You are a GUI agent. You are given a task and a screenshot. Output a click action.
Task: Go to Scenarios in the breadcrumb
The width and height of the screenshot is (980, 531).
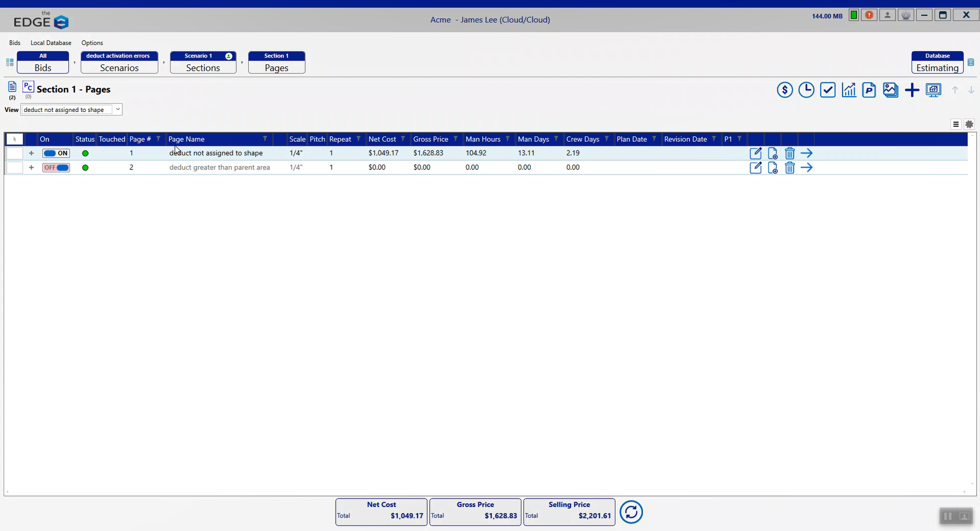click(119, 63)
